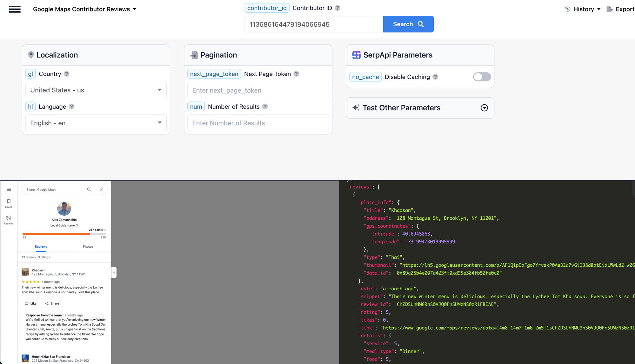The height and width of the screenshot is (364, 635).
Task: Open the Language dropdown English
Action: coord(96,123)
